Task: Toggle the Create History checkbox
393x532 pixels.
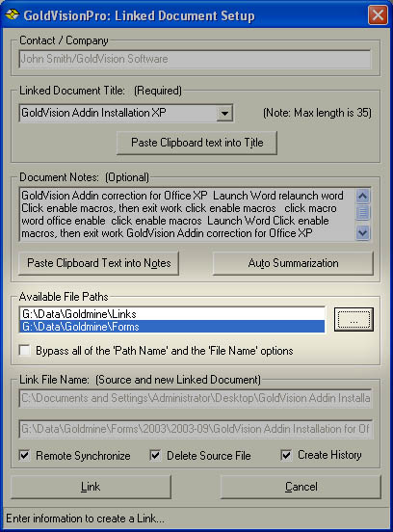Action: tap(286, 455)
